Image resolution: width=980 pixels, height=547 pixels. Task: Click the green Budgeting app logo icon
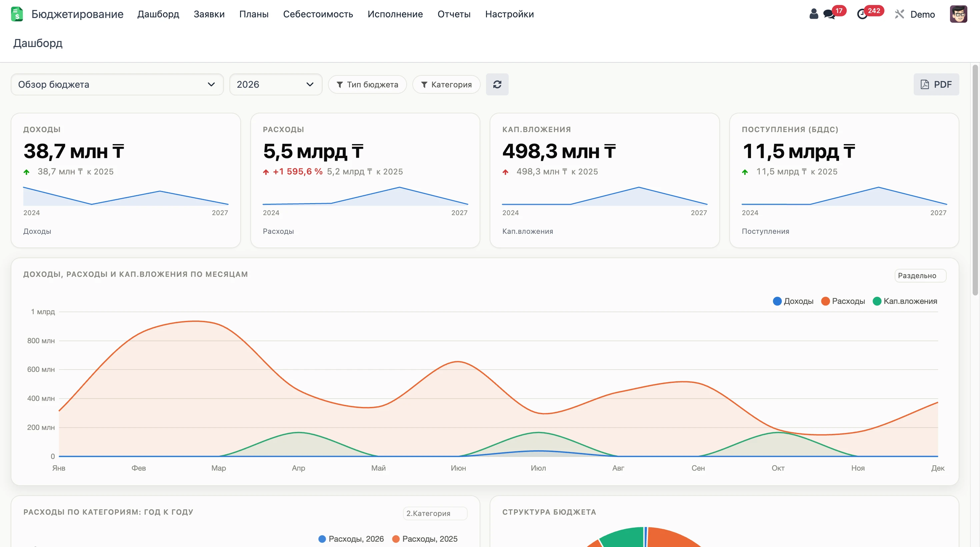pos(17,14)
